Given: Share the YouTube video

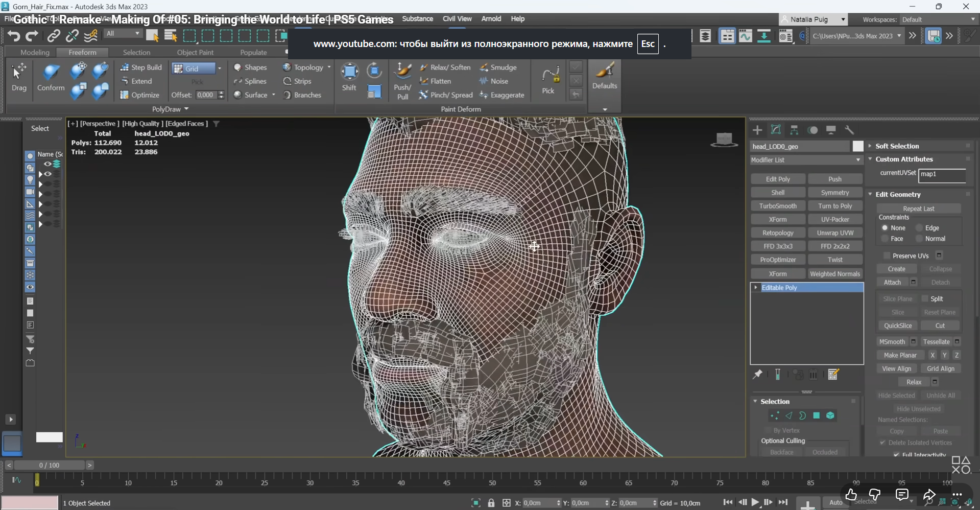Looking at the screenshot, I should click(x=929, y=495).
